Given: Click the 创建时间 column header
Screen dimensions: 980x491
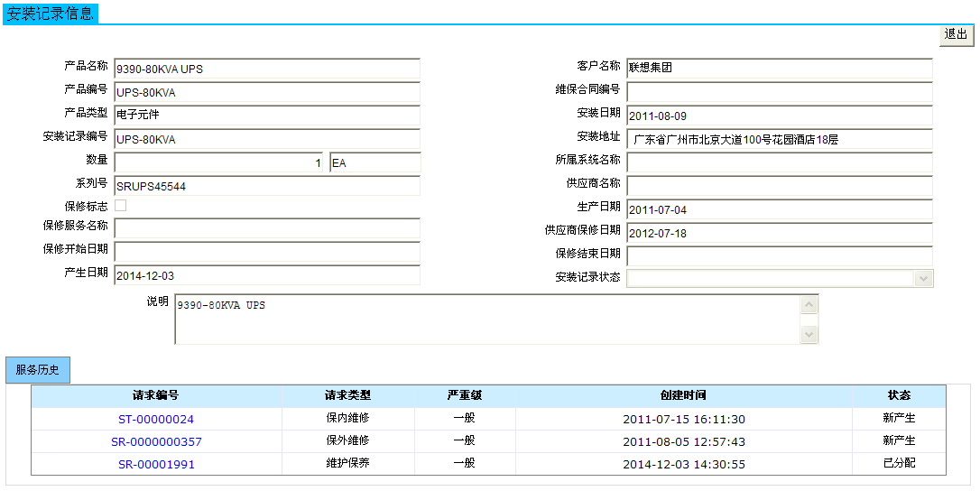Looking at the screenshot, I should pos(684,396).
